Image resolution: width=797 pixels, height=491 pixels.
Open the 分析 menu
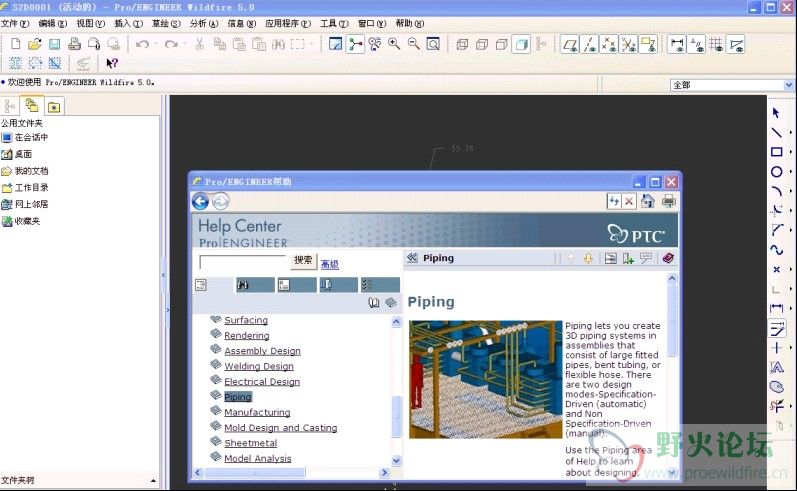tap(204, 23)
